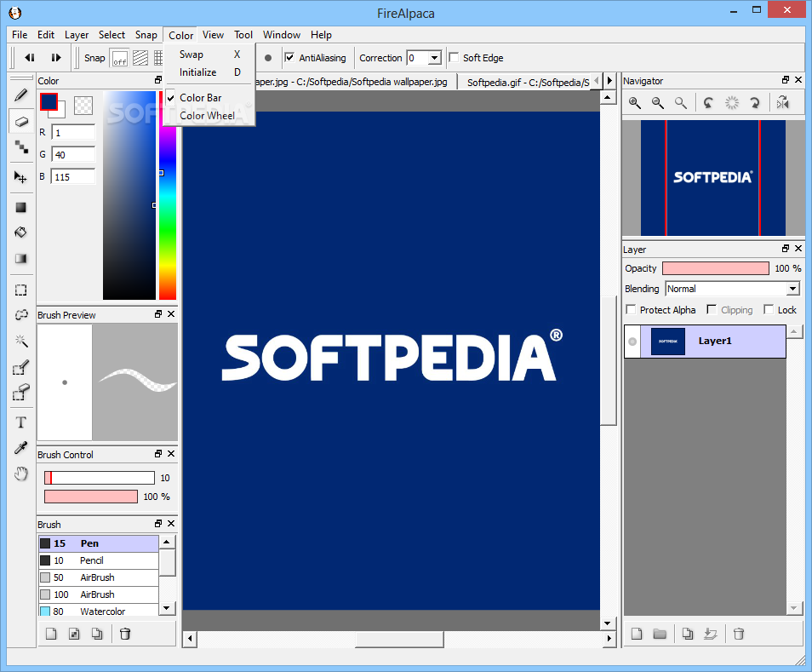This screenshot has height=672, width=812.
Task: Select the Gradient tool
Action: pyautogui.click(x=20, y=259)
